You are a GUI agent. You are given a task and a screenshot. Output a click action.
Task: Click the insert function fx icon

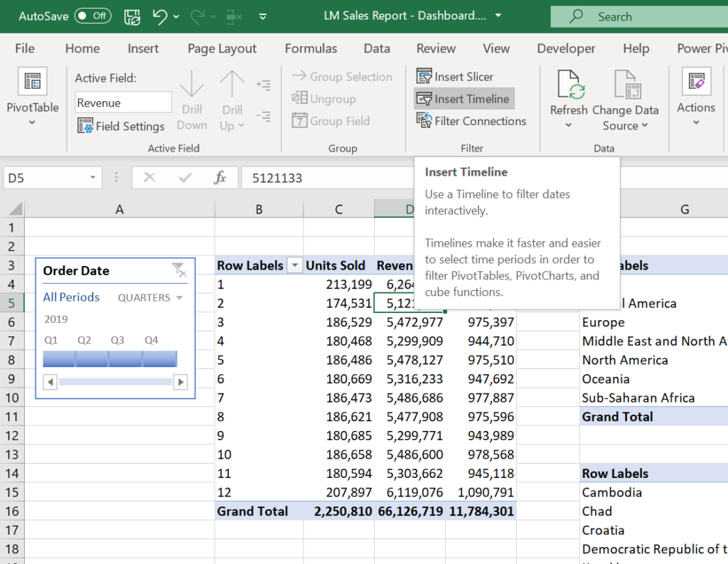pyautogui.click(x=220, y=178)
